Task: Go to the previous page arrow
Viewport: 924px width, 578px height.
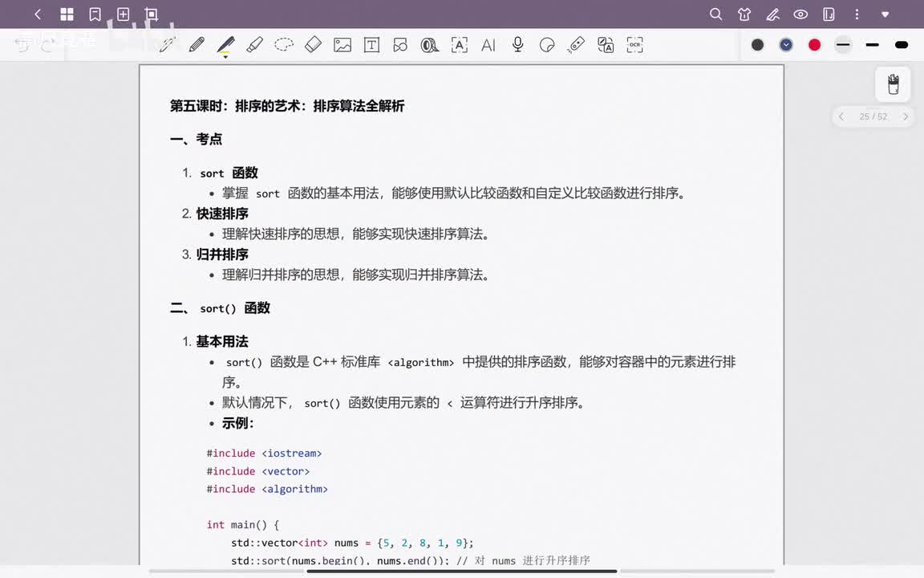Action: tap(841, 116)
